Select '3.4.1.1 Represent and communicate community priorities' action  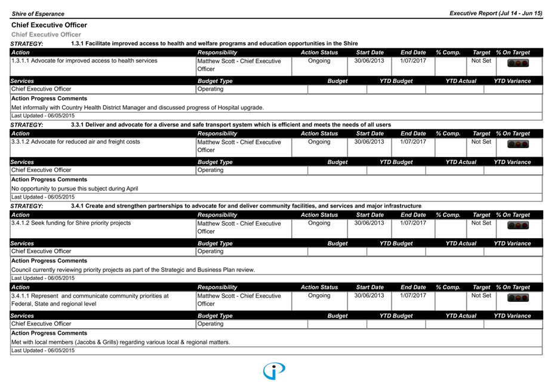click(x=90, y=300)
